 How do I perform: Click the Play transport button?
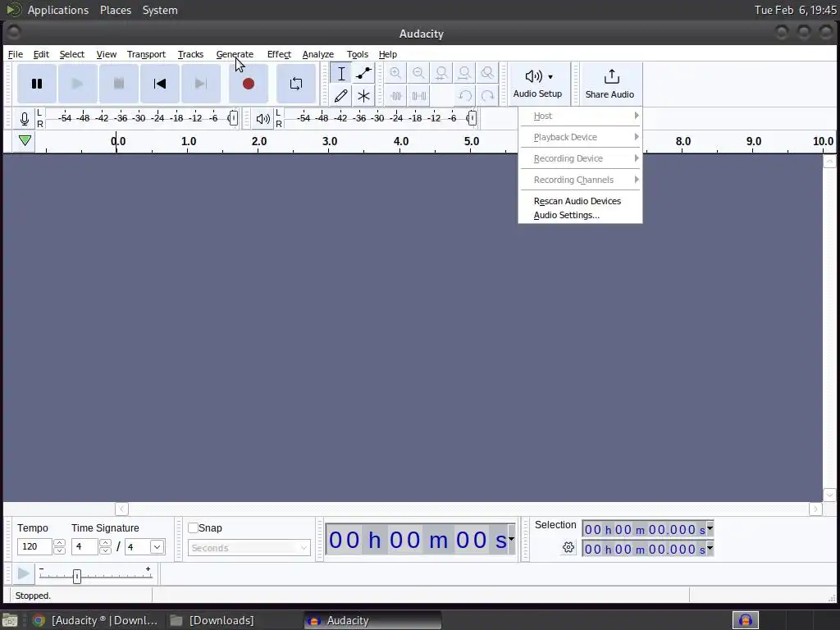tap(78, 84)
